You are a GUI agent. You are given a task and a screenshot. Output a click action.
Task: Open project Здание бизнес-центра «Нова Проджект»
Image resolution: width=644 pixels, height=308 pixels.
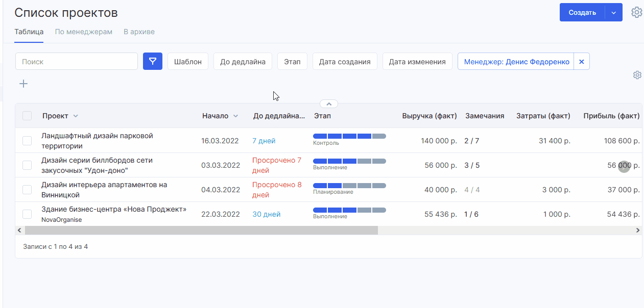(114, 209)
